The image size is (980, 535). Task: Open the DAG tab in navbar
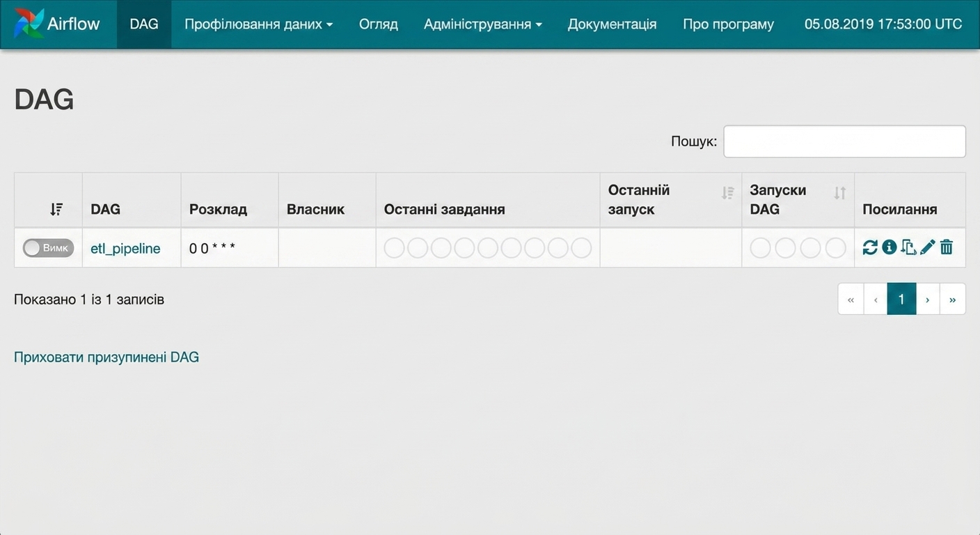point(144,24)
